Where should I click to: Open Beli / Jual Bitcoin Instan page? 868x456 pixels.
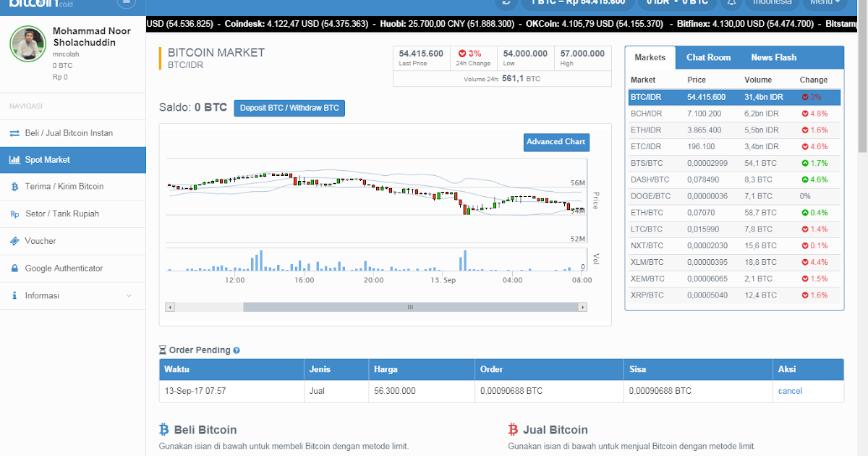[x=72, y=133]
